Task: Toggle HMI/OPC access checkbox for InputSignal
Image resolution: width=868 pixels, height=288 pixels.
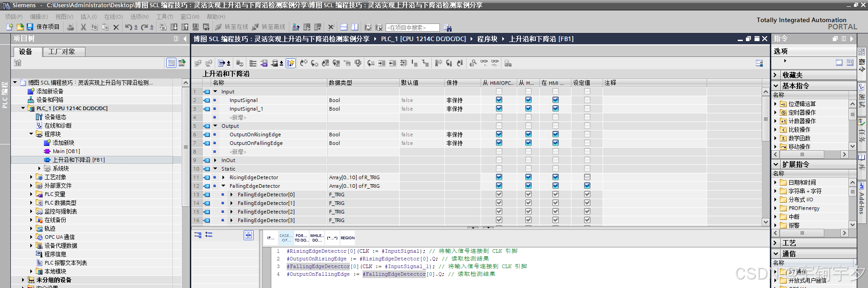Action: (x=499, y=100)
